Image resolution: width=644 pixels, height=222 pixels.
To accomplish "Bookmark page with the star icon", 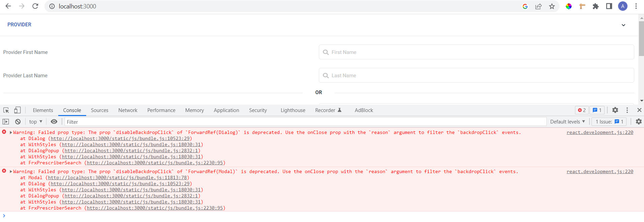I will coord(552,6).
